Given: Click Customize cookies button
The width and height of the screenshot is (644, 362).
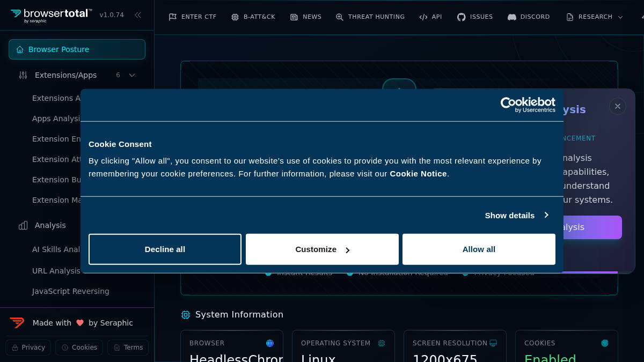Looking at the screenshot, I should pyautogui.click(x=322, y=249).
